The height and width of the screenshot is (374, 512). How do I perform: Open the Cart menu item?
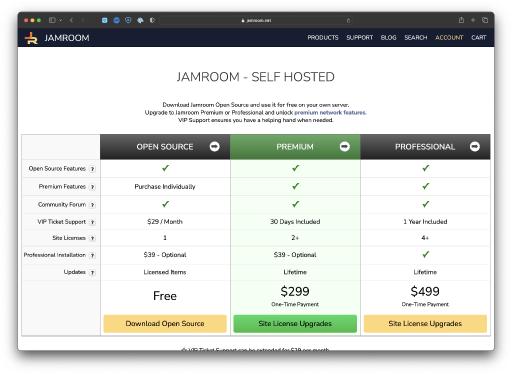[479, 38]
